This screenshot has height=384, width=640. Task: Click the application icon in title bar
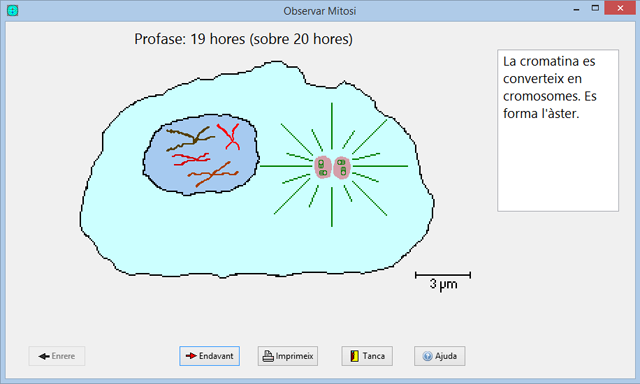click(13, 11)
